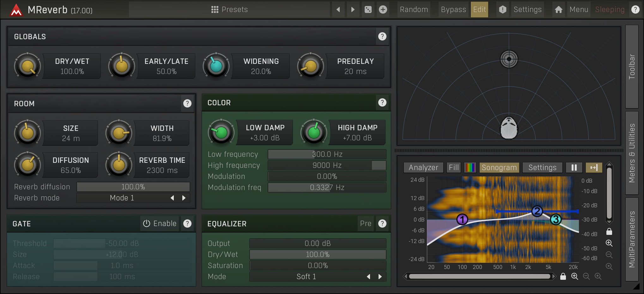Click the Reverb diffusion slider

pos(133,187)
